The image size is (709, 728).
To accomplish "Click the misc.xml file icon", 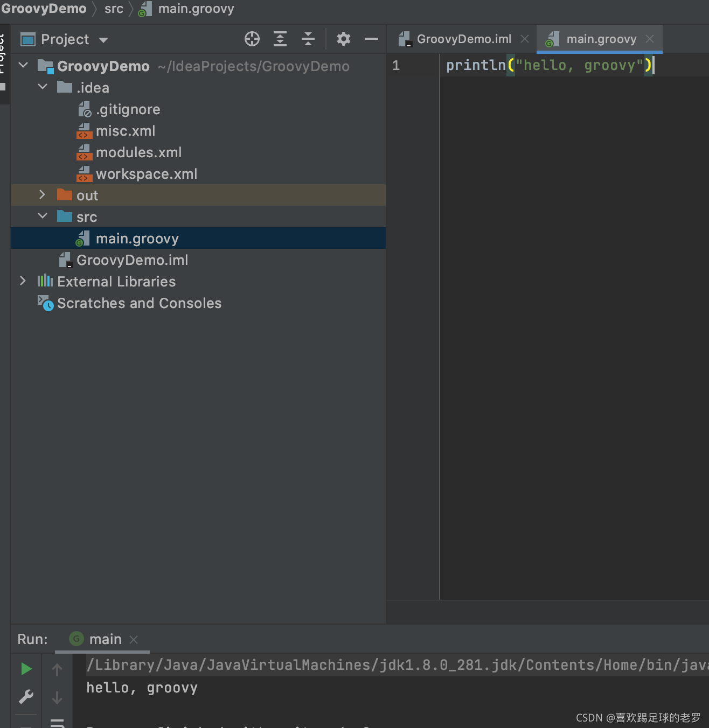I will 85,131.
